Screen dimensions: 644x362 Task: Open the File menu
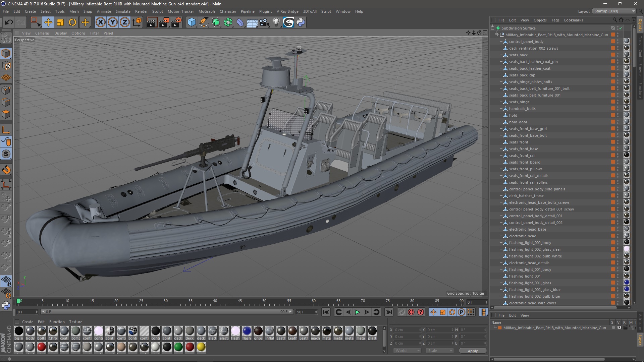coord(6,11)
